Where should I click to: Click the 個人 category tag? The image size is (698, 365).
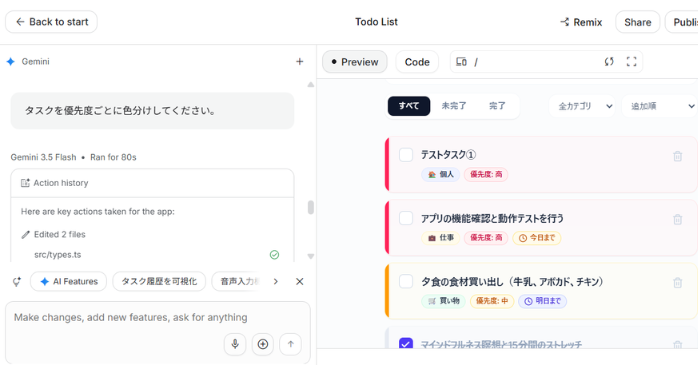pos(441,174)
